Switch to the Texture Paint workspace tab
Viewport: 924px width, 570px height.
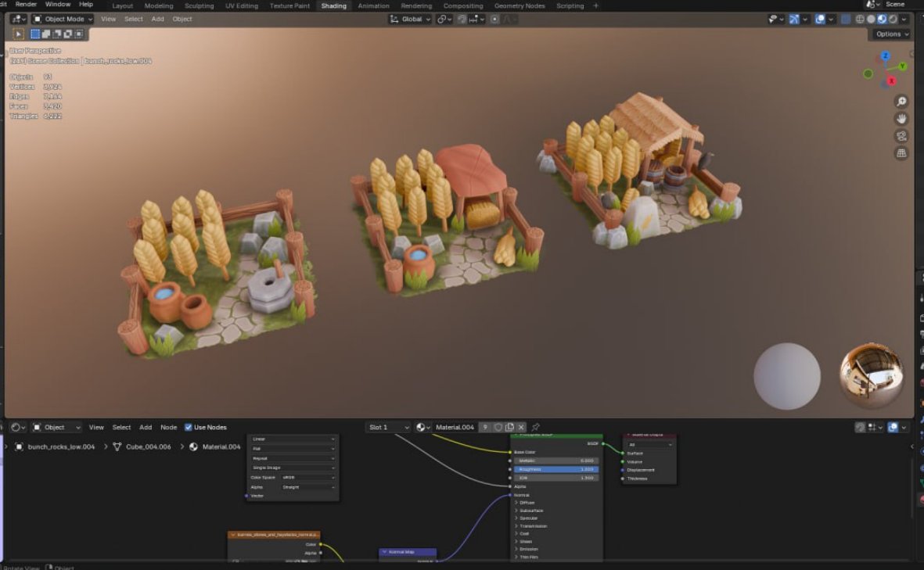289,6
